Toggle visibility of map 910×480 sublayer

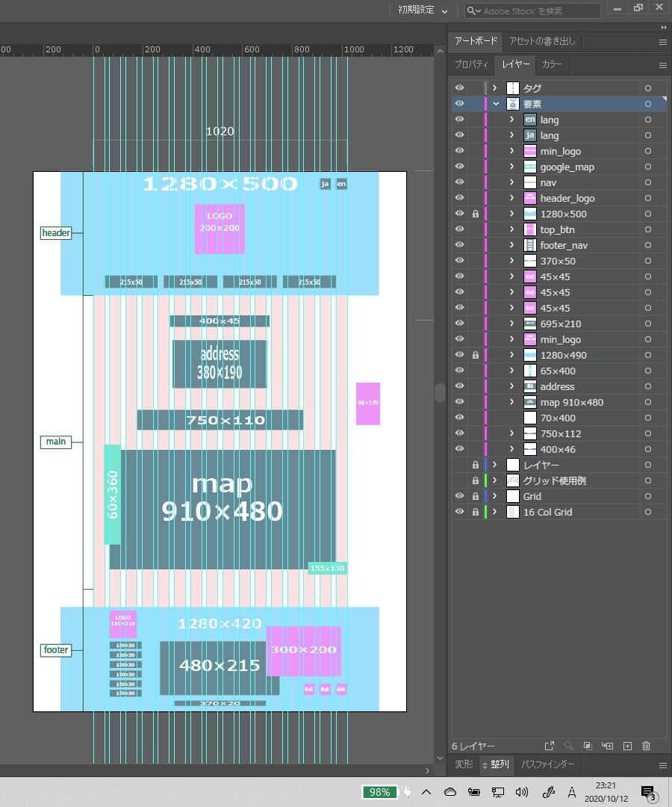click(x=459, y=402)
